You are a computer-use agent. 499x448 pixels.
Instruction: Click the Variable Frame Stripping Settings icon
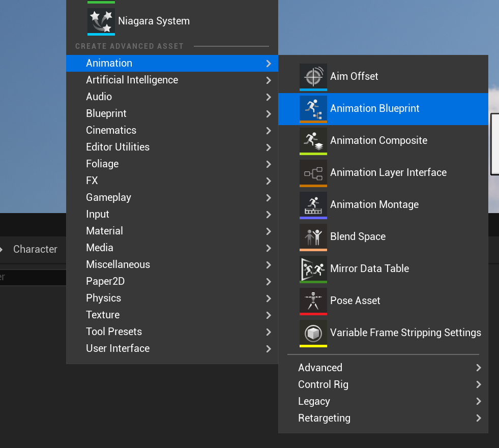[313, 334]
